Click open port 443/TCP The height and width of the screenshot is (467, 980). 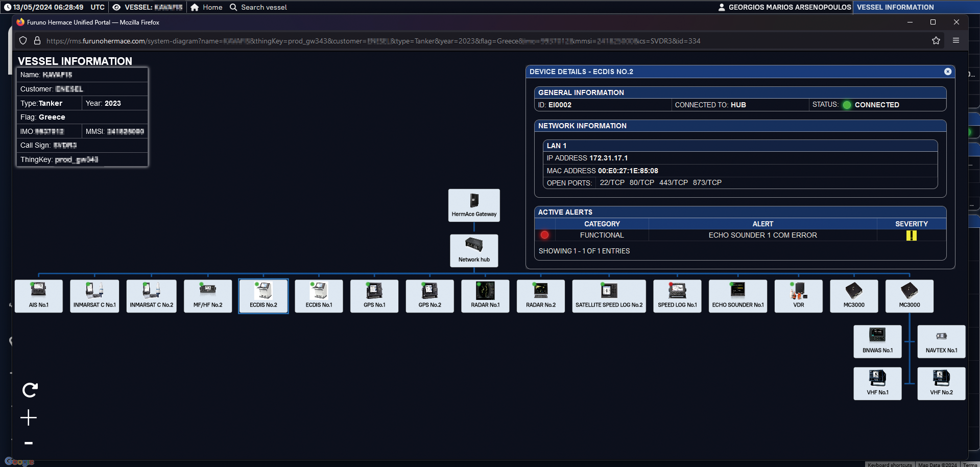pyautogui.click(x=673, y=182)
